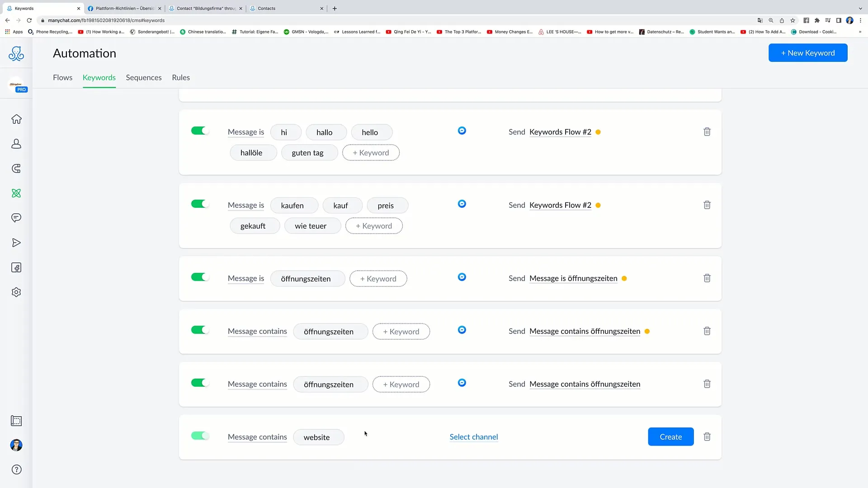Screen dimensions: 868x488
Task: Add keyword to öffnungszeiten message contains rule
Action: (401, 331)
